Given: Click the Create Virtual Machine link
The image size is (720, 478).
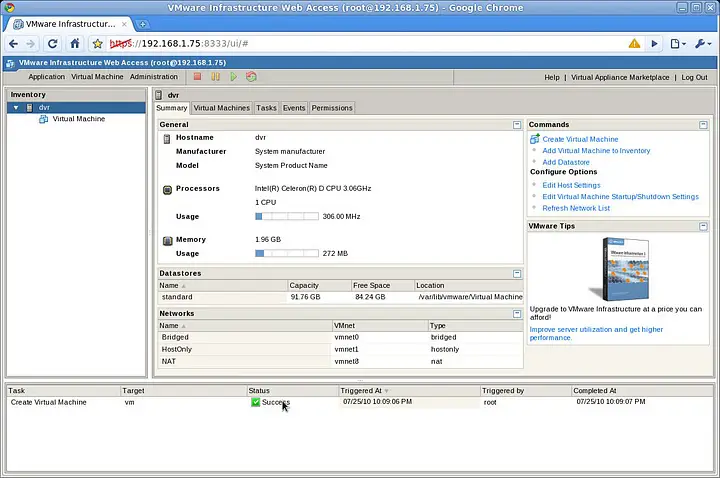Looking at the screenshot, I should coord(580,139).
